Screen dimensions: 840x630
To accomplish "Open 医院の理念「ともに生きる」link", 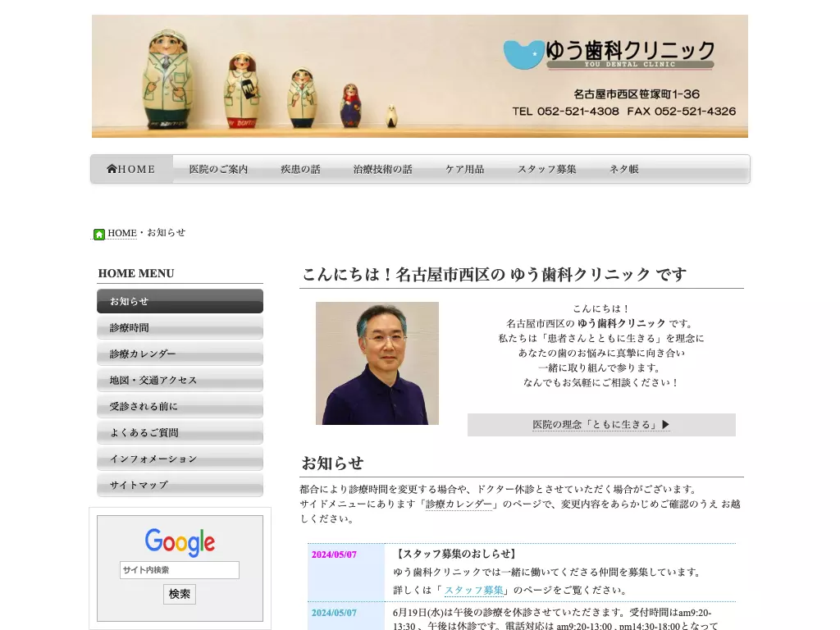I will pos(601,425).
